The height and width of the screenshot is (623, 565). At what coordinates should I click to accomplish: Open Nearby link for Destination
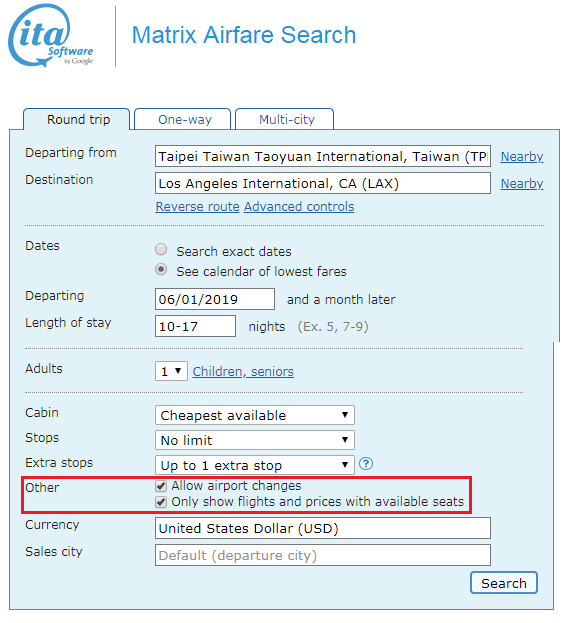pos(522,184)
